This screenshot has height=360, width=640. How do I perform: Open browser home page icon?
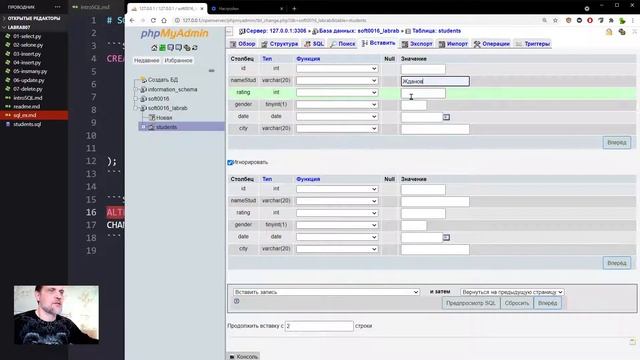coord(164,20)
